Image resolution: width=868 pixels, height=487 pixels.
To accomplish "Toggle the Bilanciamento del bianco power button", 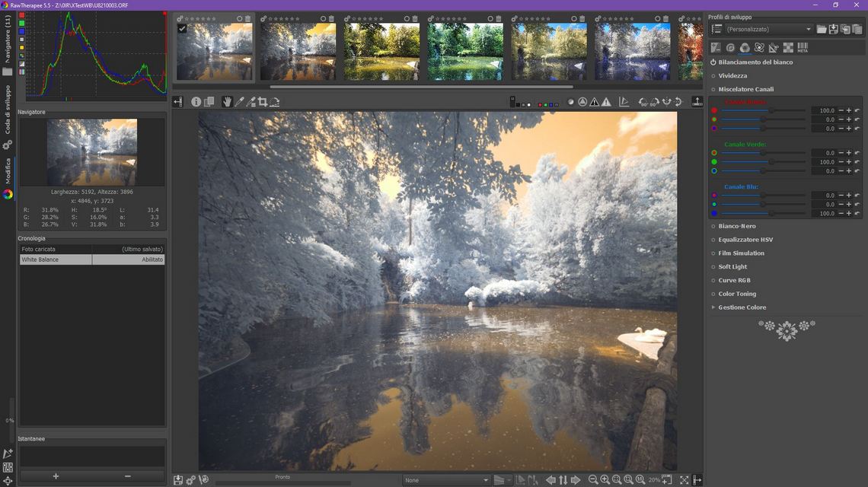I will coord(713,62).
